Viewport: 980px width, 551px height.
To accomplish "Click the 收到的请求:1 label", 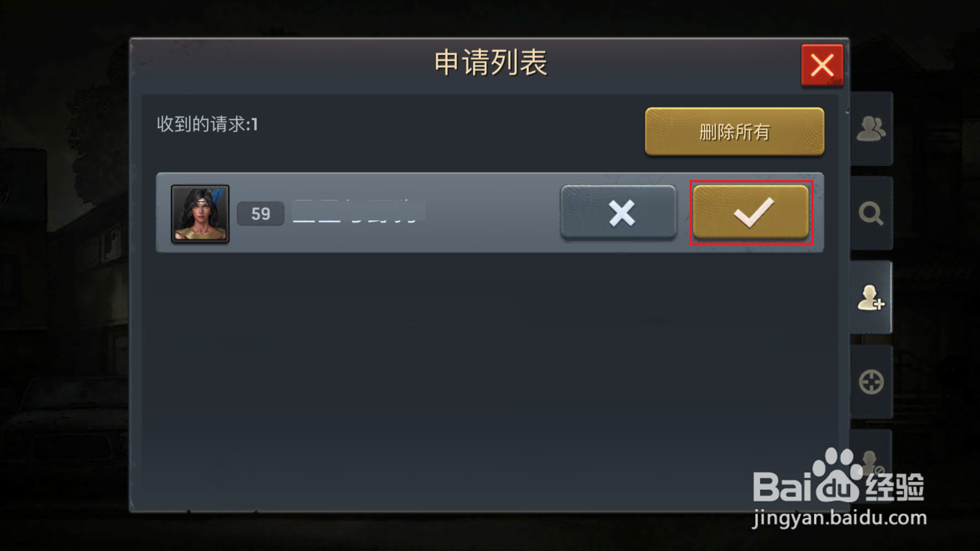I will pyautogui.click(x=207, y=124).
